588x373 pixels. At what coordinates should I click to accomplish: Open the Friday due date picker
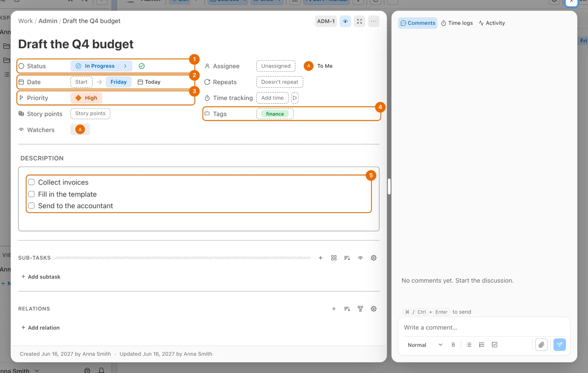[x=118, y=82]
